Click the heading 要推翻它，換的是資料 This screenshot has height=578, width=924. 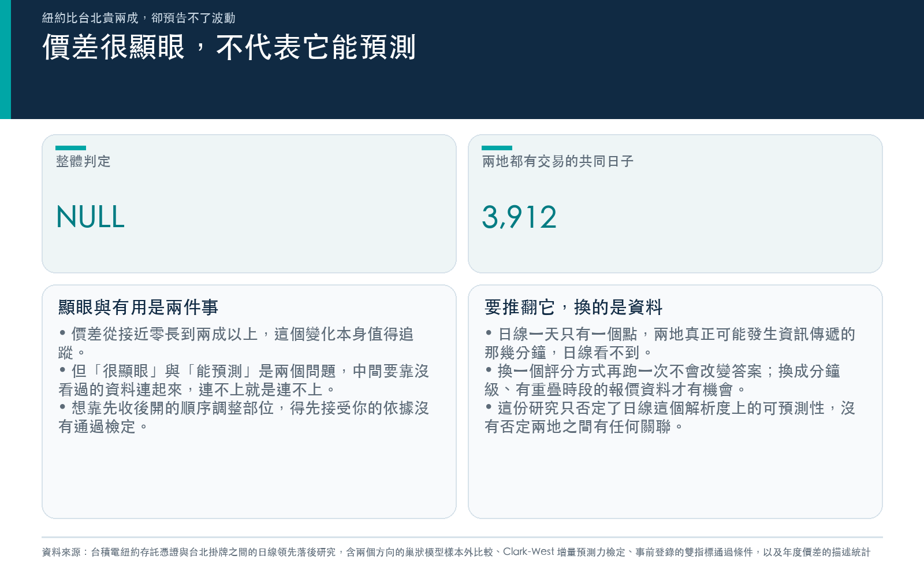[573, 307]
